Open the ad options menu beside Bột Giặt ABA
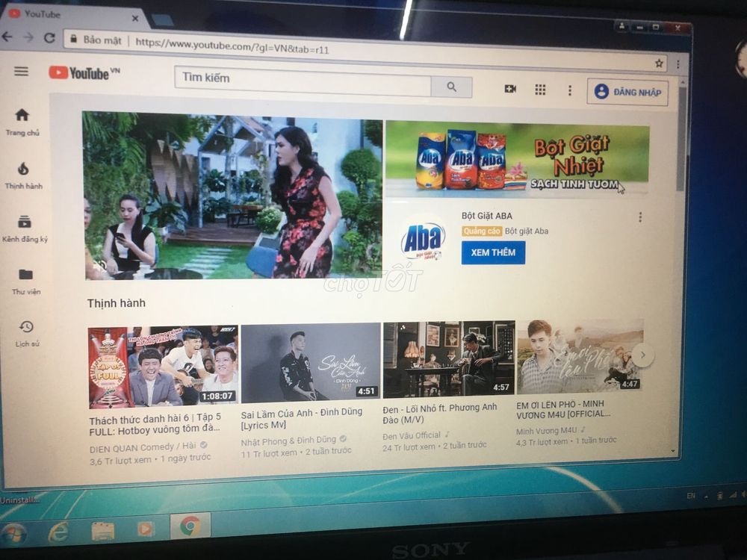The height and width of the screenshot is (560, 747). (x=640, y=217)
